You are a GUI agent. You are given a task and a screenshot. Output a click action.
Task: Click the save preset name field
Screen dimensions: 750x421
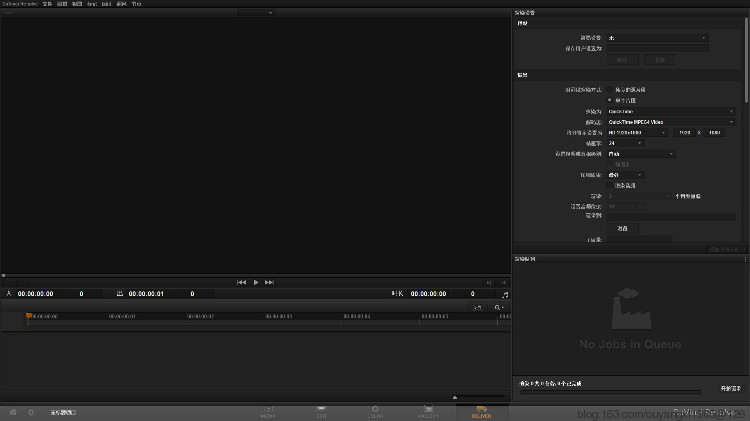[657, 48]
